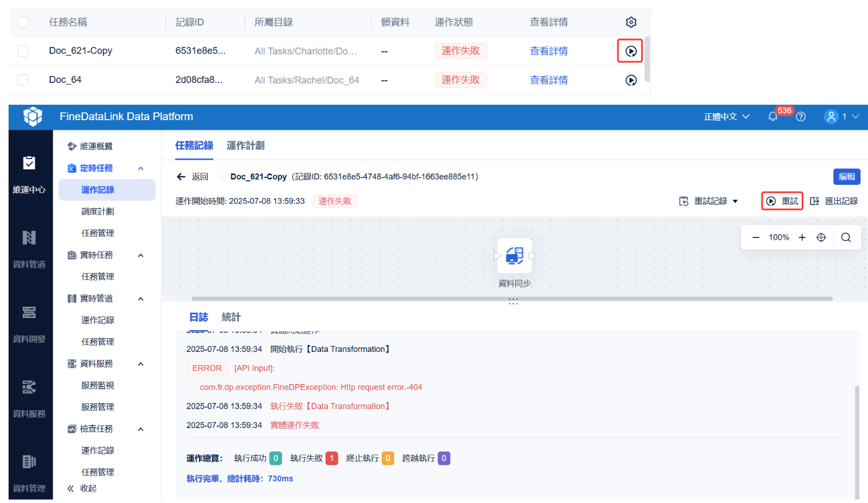Click the panel resize handle dots

513,303
